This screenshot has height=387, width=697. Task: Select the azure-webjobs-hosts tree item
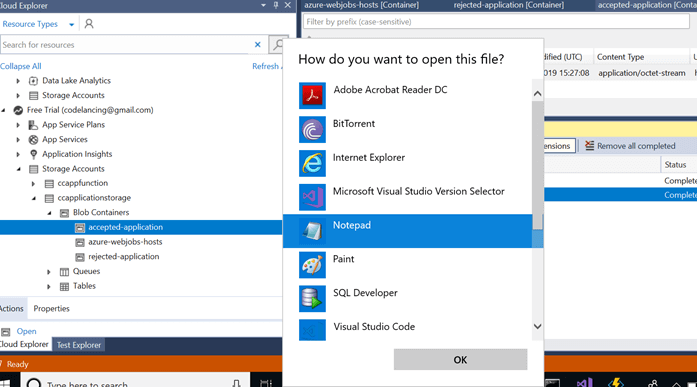(x=125, y=242)
